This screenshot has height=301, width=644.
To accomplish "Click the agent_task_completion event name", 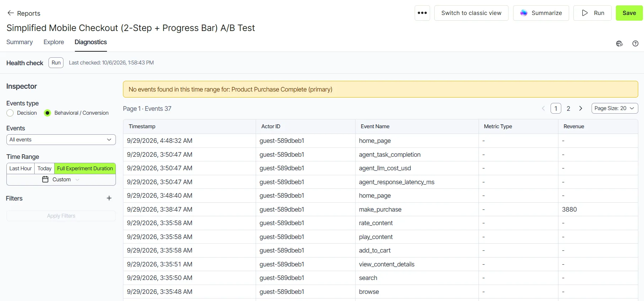I will click(x=390, y=155).
